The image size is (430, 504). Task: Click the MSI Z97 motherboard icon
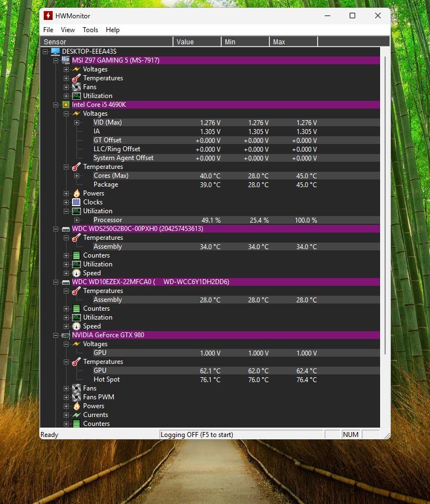click(x=65, y=60)
